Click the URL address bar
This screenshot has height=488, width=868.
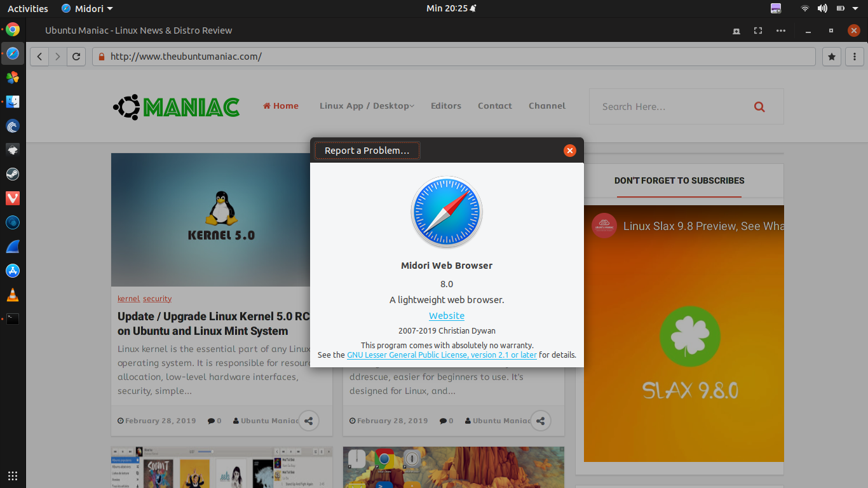coord(454,57)
